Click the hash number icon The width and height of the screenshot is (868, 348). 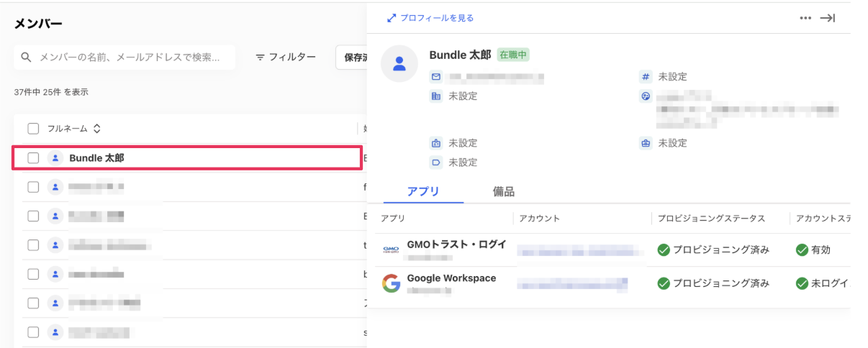pyautogui.click(x=646, y=76)
